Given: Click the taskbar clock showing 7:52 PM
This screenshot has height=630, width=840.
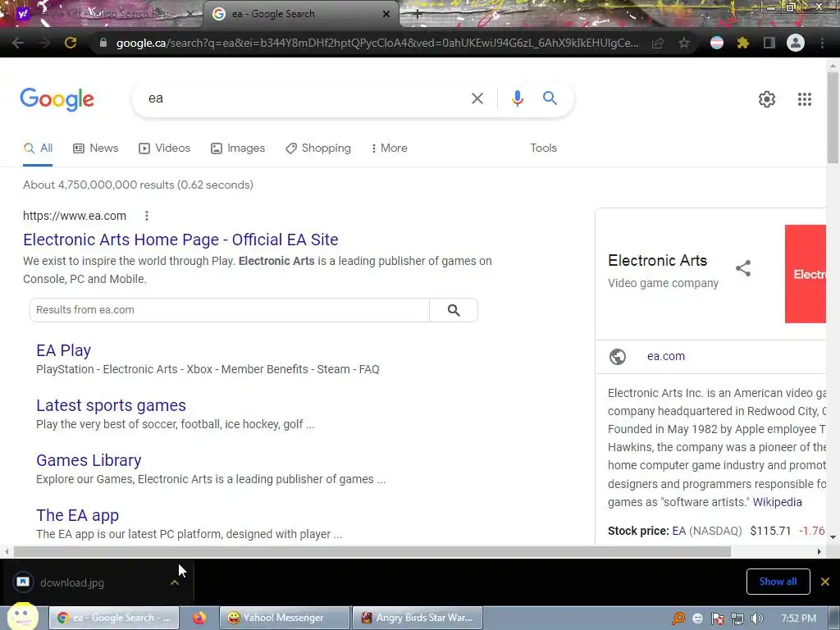Looking at the screenshot, I should pos(798,619).
